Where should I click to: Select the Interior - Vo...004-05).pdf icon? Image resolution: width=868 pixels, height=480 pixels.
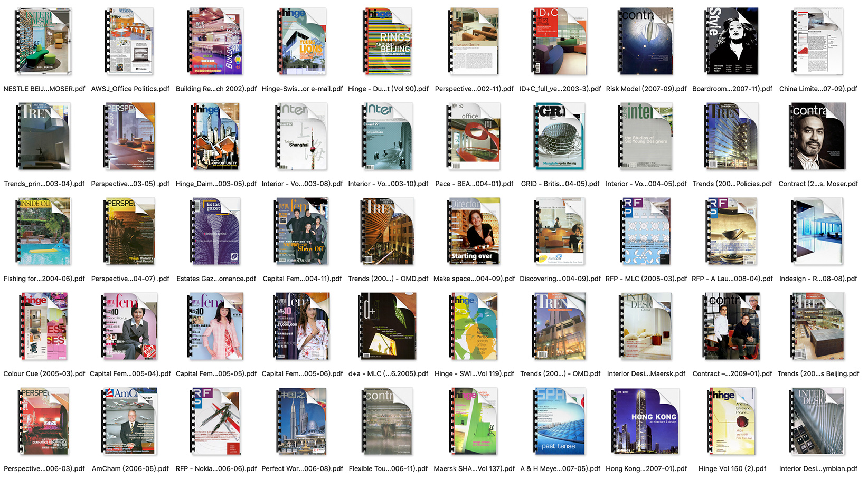[646, 136]
